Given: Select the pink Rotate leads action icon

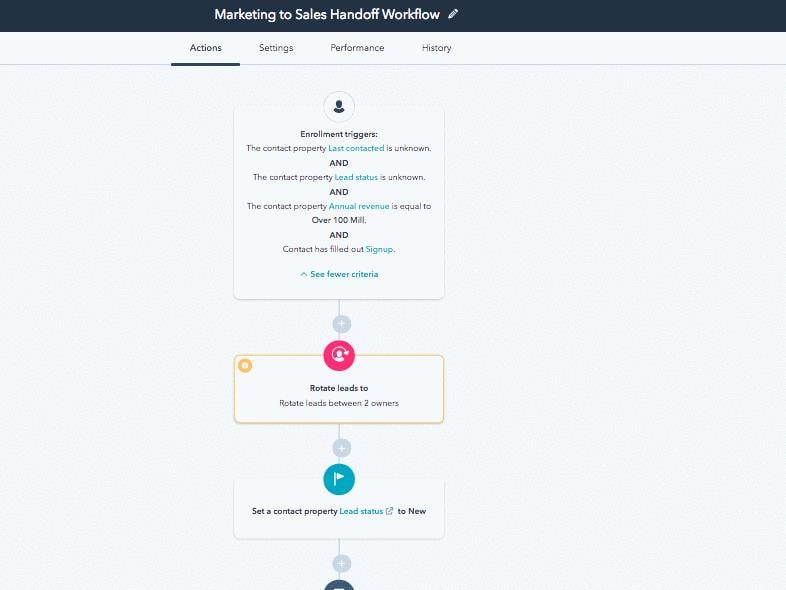Looking at the screenshot, I should (339, 354).
